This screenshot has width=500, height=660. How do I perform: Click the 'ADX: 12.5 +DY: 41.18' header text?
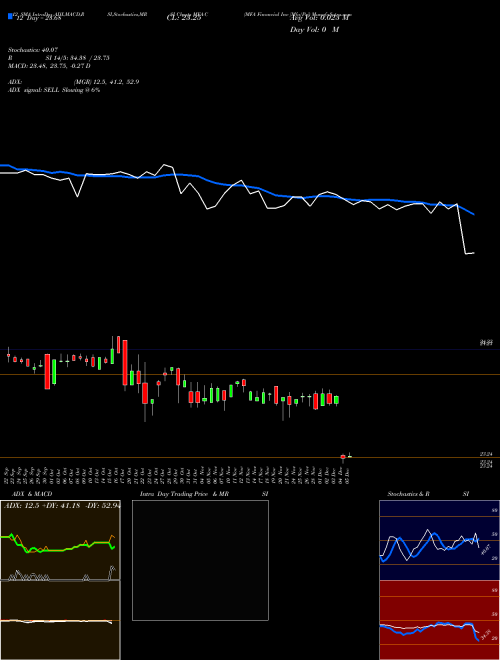tap(42, 506)
